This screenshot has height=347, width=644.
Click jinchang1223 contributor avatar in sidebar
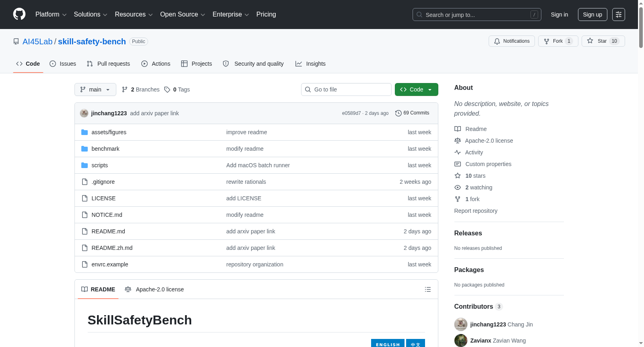[461, 324]
